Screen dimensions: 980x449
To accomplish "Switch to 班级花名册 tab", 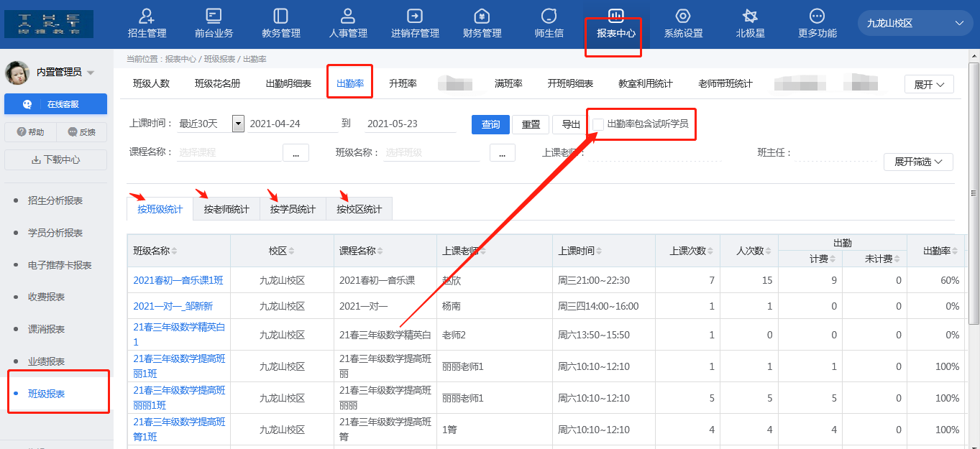I will [x=218, y=83].
